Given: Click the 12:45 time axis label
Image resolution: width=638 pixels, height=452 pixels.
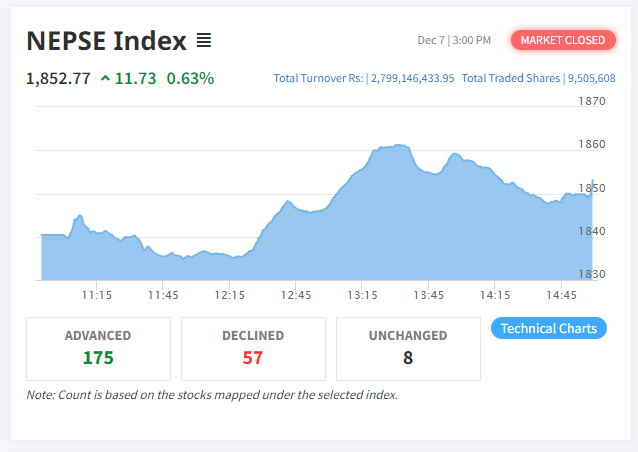Looking at the screenshot, I should point(296,295).
